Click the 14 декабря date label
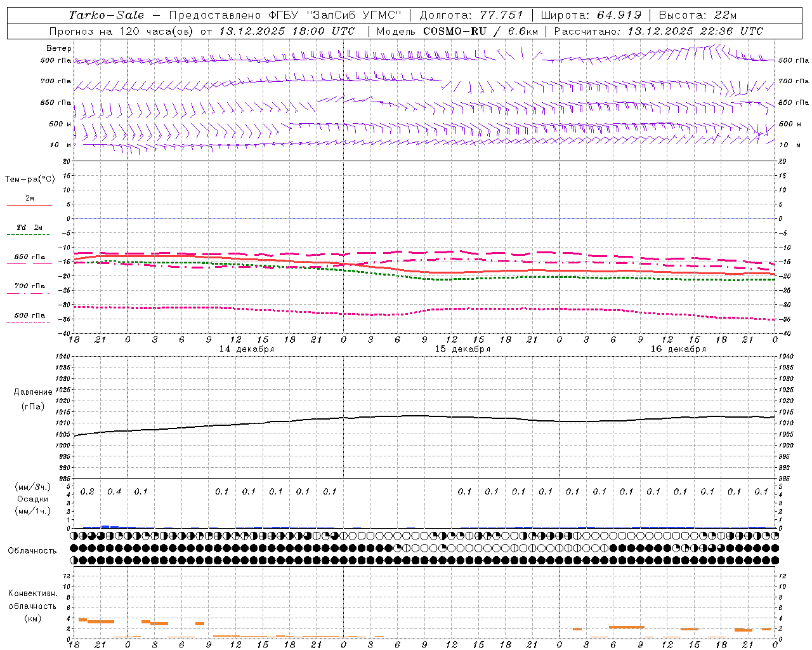 click(247, 349)
